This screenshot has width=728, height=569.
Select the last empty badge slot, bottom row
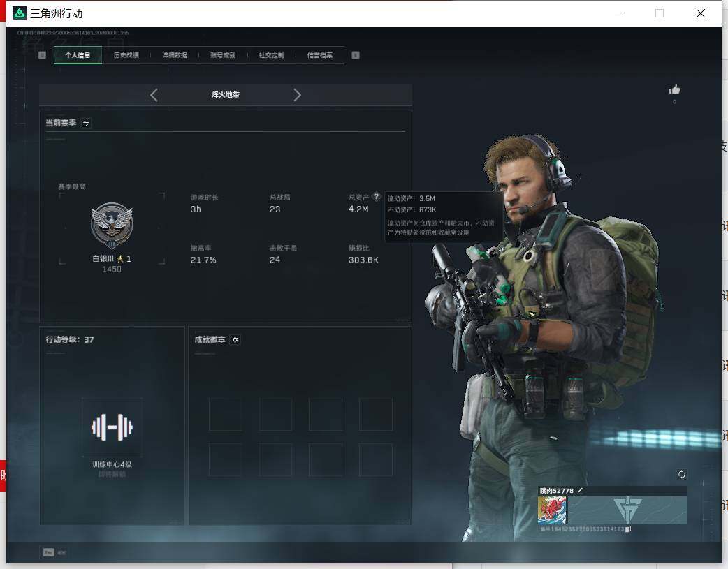pos(376,460)
